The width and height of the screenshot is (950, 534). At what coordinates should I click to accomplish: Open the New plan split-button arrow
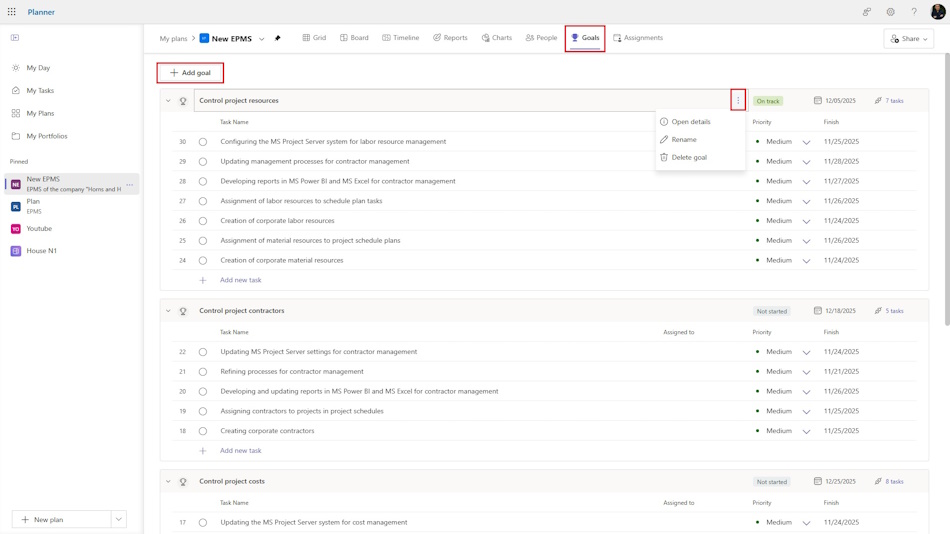119,519
